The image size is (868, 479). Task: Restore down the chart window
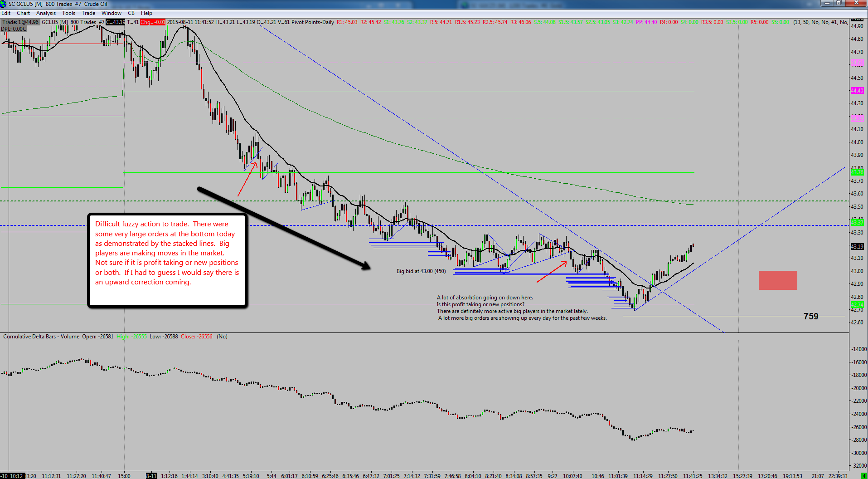(x=839, y=3)
